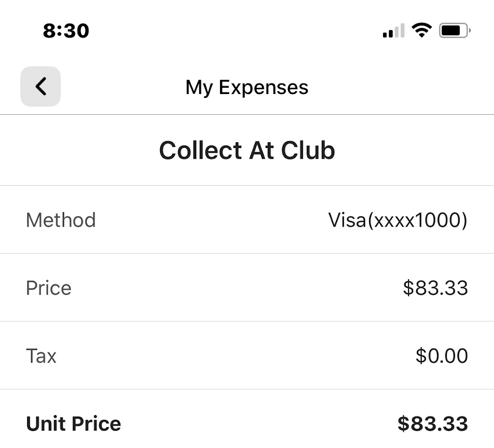The image size is (494, 448).
Task: Tap the Method label
Action: point(61,220)
